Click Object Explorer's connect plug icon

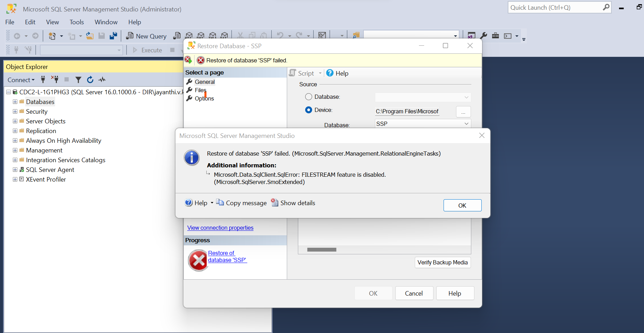click(43, 80)
